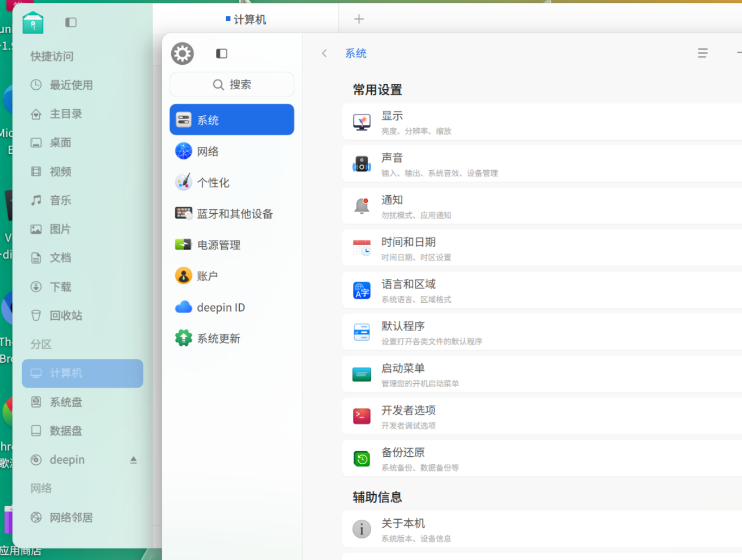Toggle the file manager sidebar icon
This screenshot has width=742, height=560.
[71, 22]
